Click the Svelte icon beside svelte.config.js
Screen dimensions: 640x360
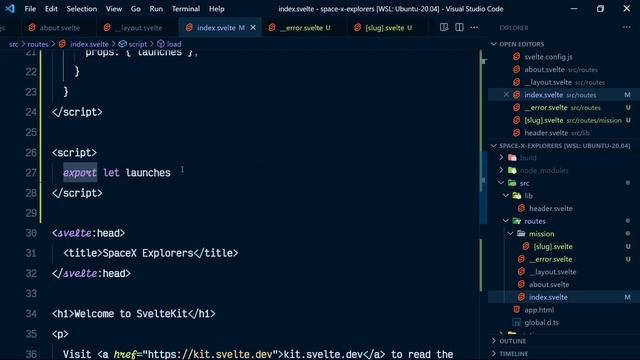pyautogui.click(x=516, y=57)
